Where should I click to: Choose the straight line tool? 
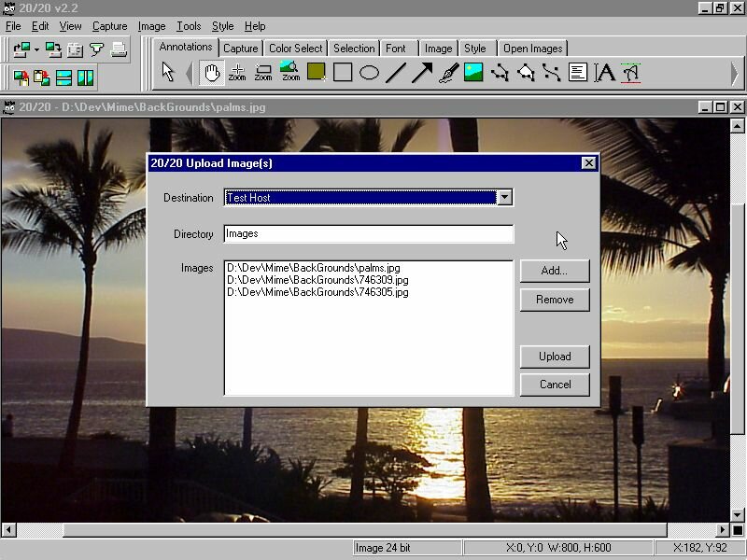396,72
